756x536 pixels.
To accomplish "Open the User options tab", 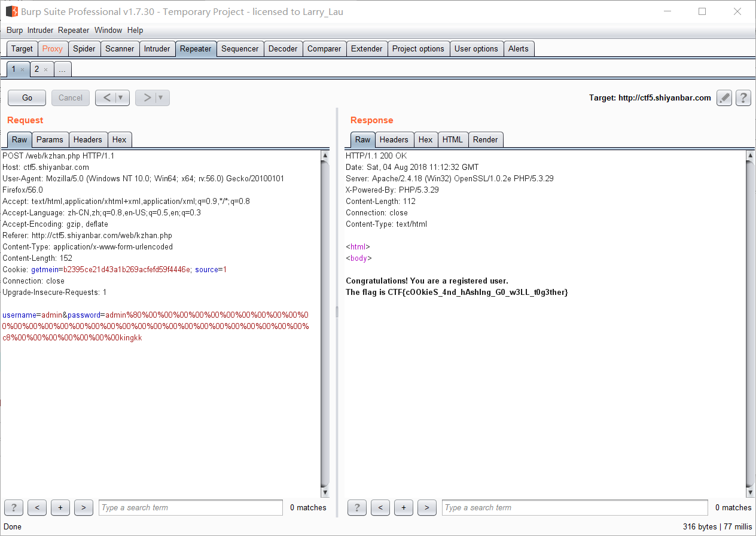I will (476, 49).
